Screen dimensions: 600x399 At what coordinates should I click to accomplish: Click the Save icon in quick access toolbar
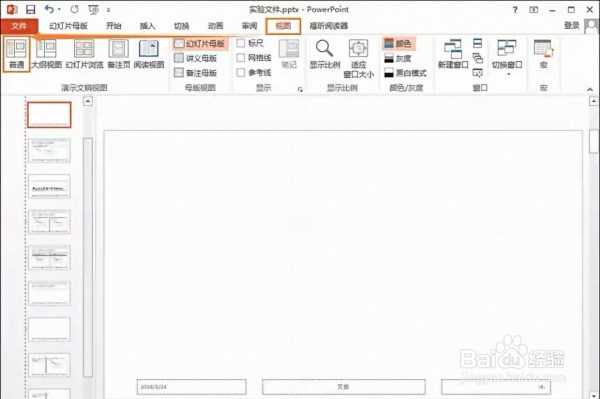click(x=30, y=10)
